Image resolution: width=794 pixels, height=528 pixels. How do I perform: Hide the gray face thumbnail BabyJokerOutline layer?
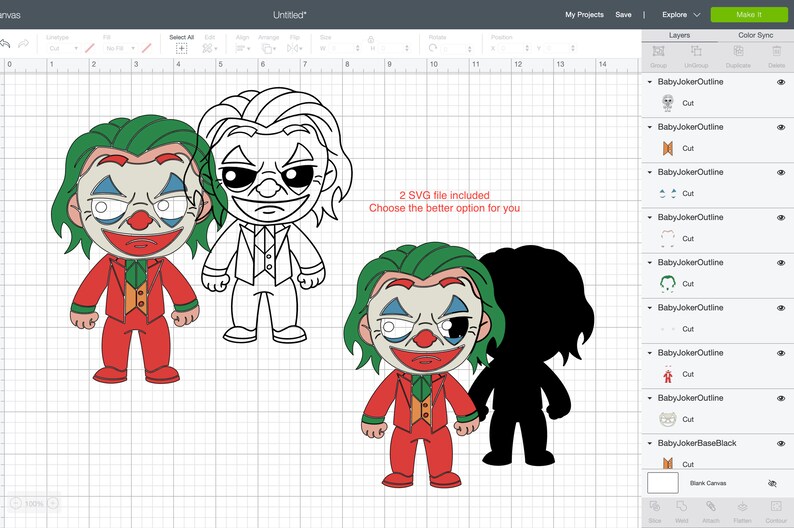pos(781,398)
